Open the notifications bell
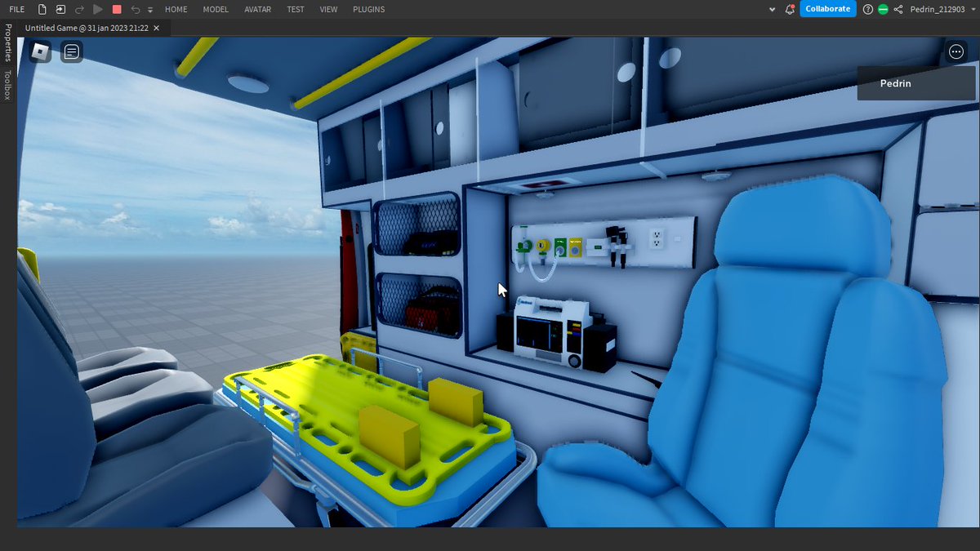The height and width of the screenshot is (551, 980). tap(790, 9)
